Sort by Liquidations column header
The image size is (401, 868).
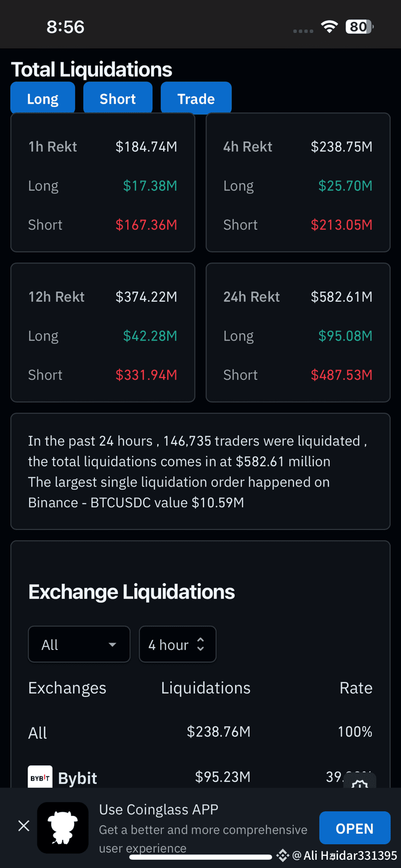(206, 688)
